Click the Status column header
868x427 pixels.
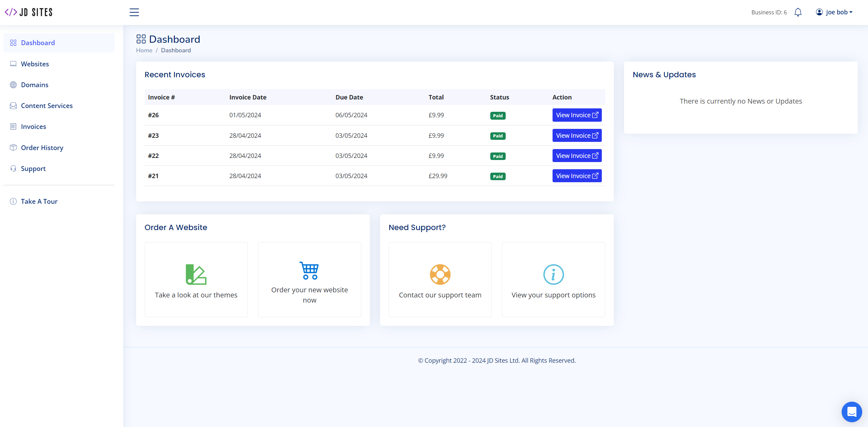[499, 97]
